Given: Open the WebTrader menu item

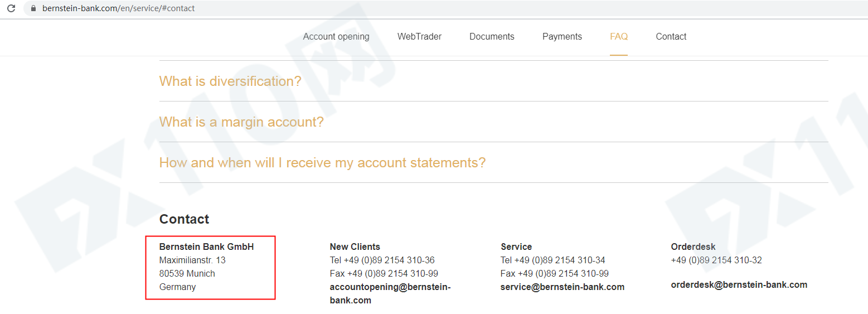Looking at the screenshot, I should coord(419,36).
